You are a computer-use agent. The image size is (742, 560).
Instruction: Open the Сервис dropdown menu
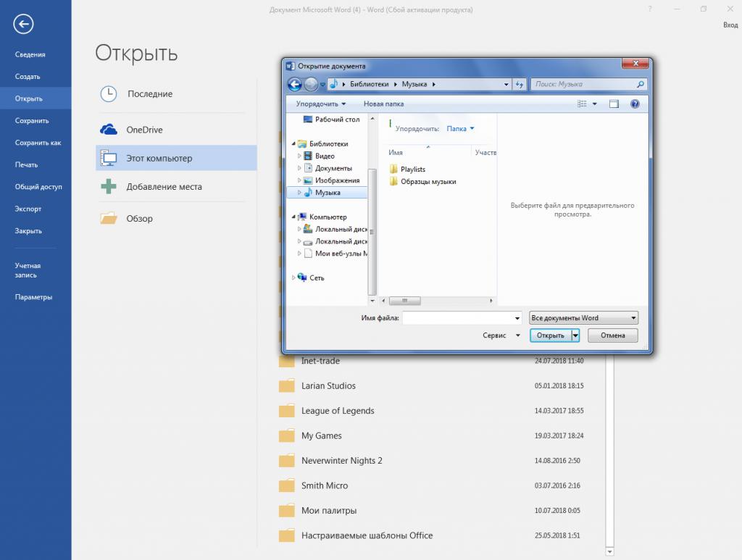pos(501,335)
